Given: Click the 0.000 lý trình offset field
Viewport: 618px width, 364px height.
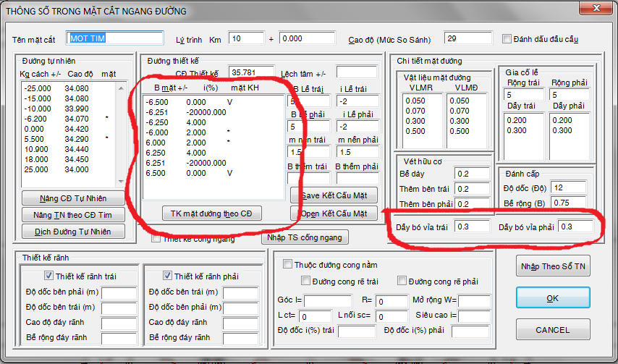Looking at the screenshot, I should [307, 38].
